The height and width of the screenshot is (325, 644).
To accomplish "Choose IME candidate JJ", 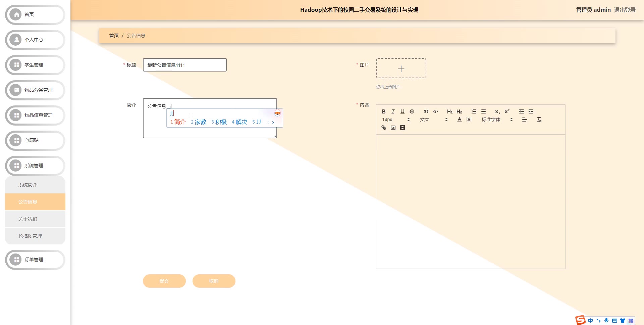I will click(x=257, y=122).
